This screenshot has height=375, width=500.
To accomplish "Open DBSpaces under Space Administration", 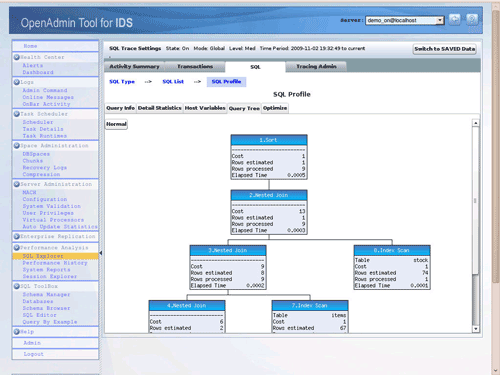I will (x=36, y=154).
